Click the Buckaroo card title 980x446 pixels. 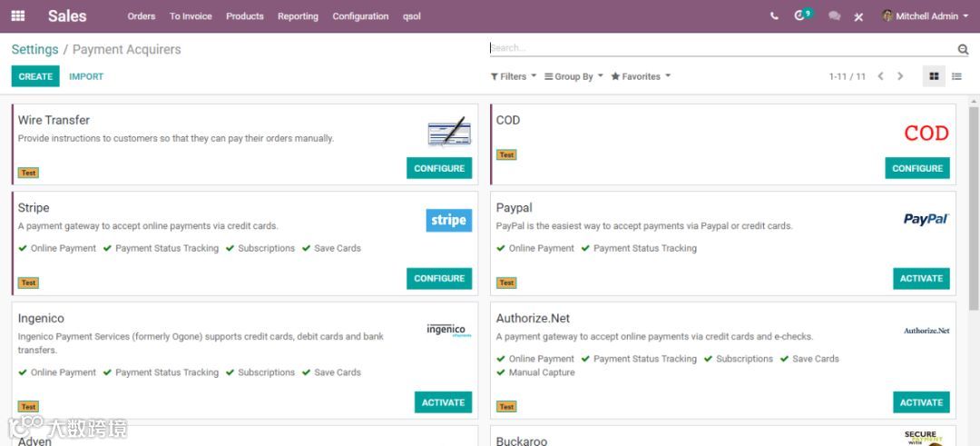coord(522,441)
